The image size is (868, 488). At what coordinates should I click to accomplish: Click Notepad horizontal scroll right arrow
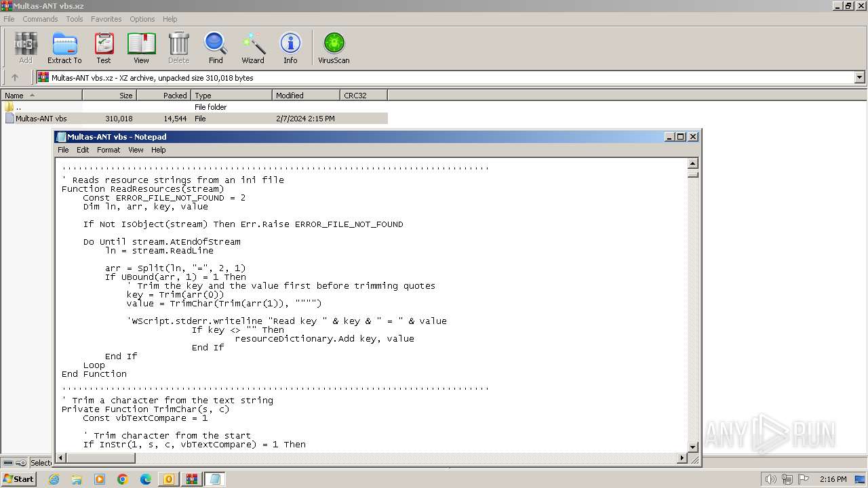[x=682, y=458]
